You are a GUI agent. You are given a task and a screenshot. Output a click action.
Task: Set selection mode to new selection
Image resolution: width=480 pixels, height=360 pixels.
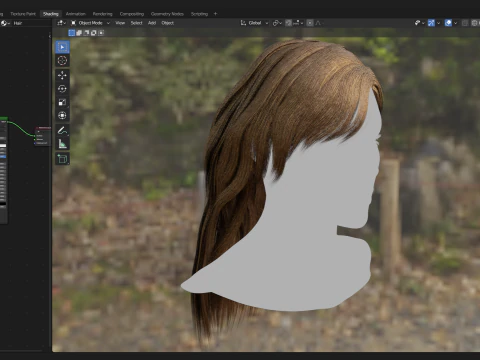[71, 33]
